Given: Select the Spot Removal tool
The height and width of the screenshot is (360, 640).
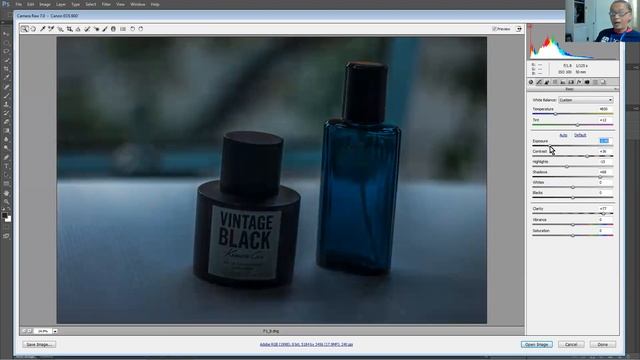Looking at the screenshot, I should tap(87, 29).
